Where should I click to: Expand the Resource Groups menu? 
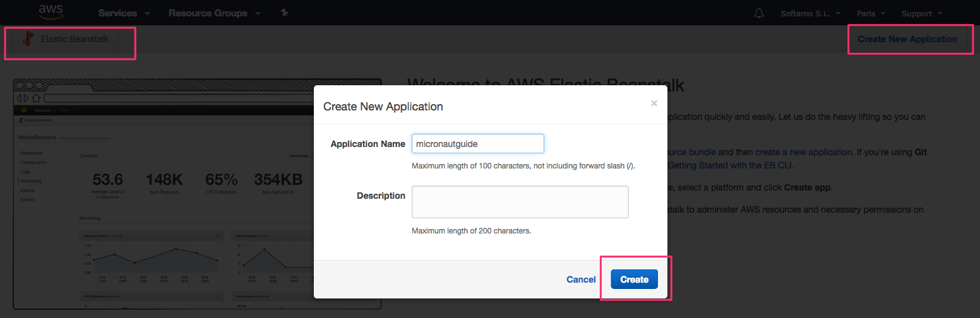tap(214, 13)
